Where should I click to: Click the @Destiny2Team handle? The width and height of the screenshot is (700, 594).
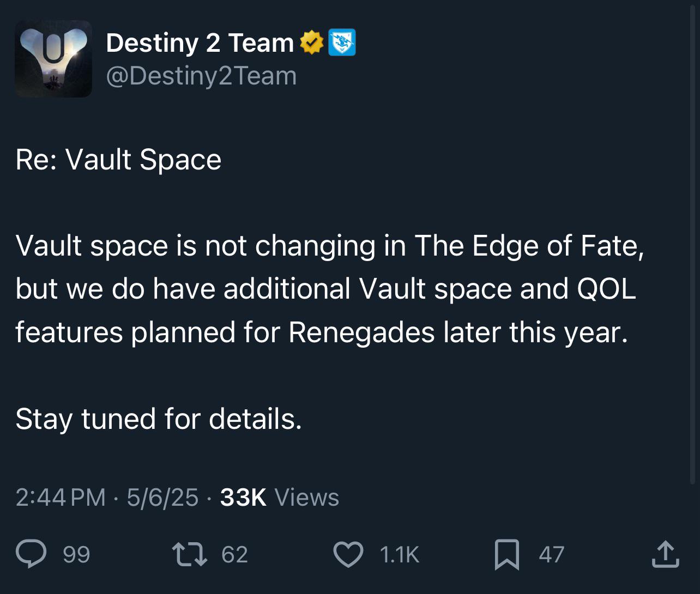coord(201,76)
